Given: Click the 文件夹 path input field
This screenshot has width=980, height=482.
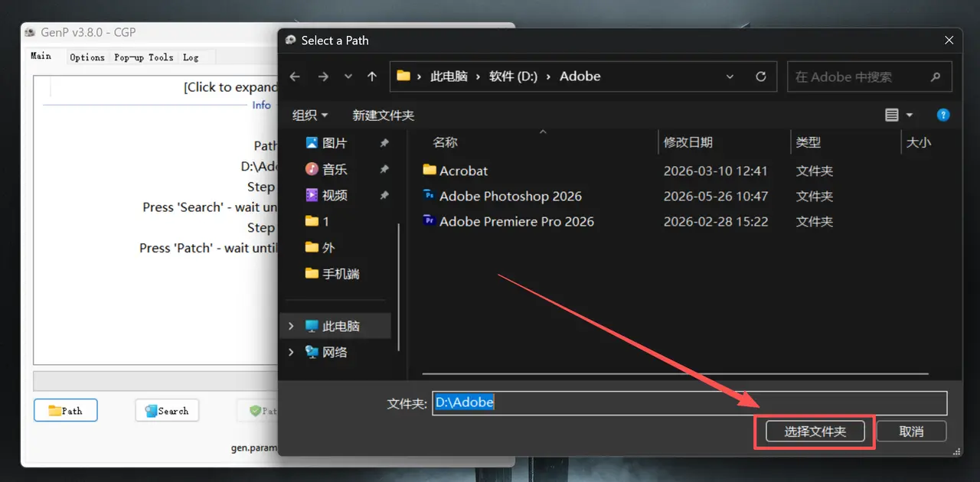Looking at the screenshot, I should (x=690, y=403).
